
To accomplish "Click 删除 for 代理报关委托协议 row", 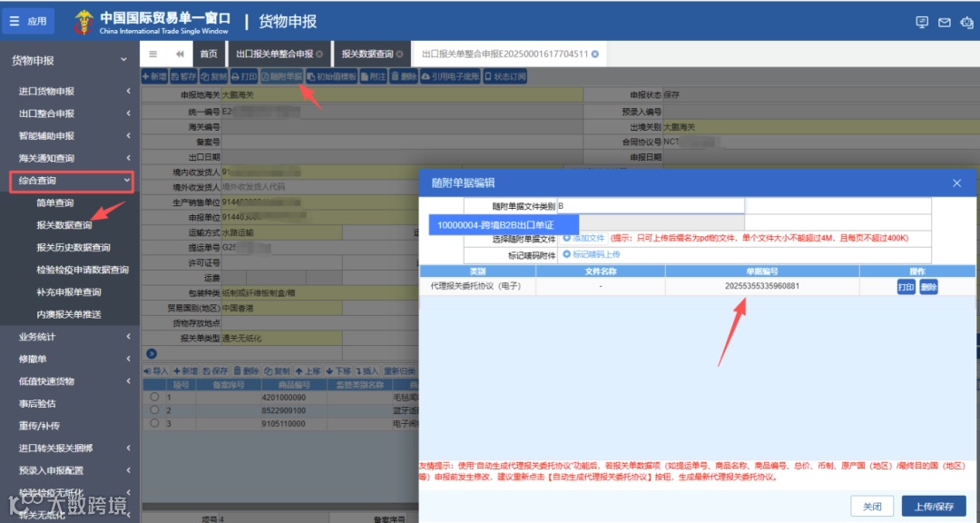I will 929,287.
